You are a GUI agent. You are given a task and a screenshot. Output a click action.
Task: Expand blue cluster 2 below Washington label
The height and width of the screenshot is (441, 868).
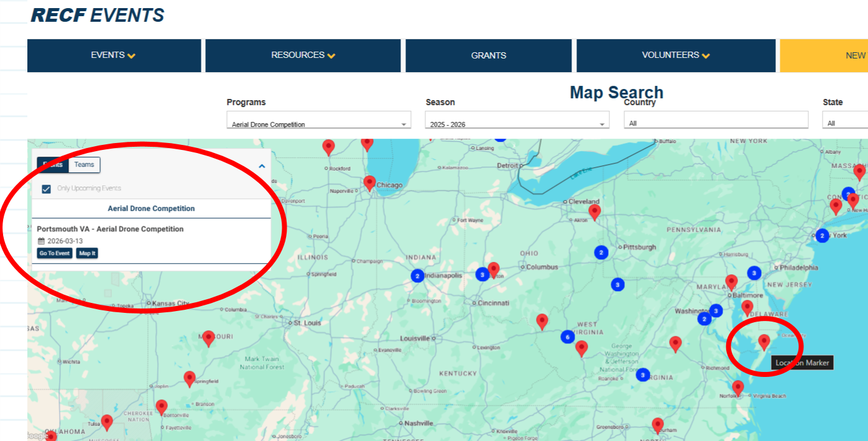click(x=704, y=319)
